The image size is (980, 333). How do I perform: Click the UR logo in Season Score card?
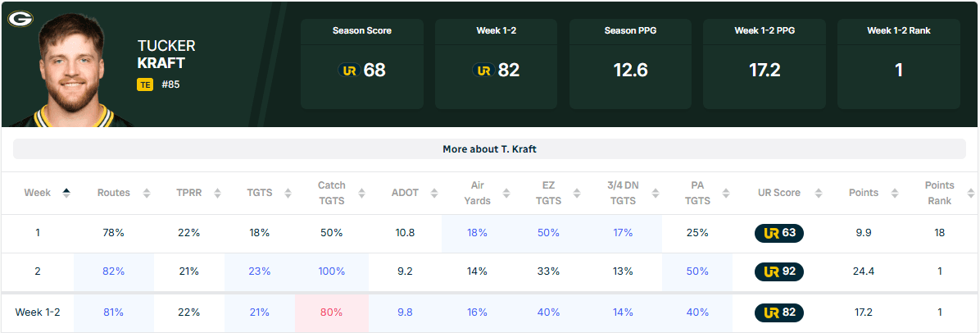click(x=349, y=71)
